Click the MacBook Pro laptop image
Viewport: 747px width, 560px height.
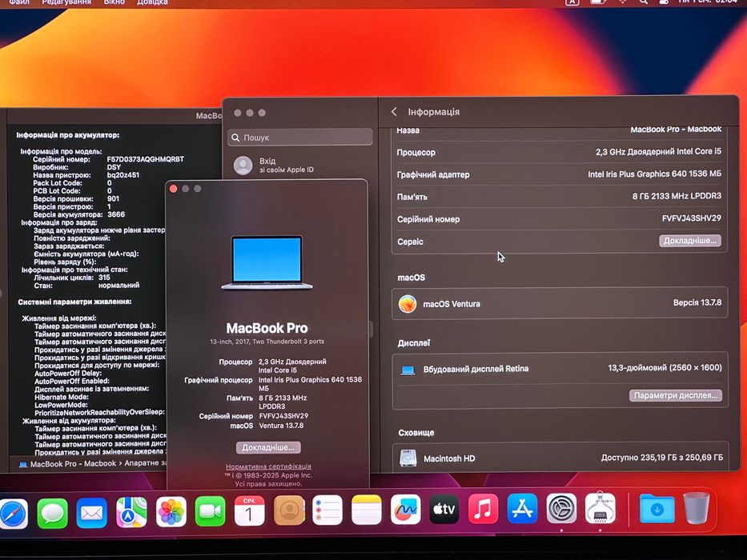coord(267,262)
